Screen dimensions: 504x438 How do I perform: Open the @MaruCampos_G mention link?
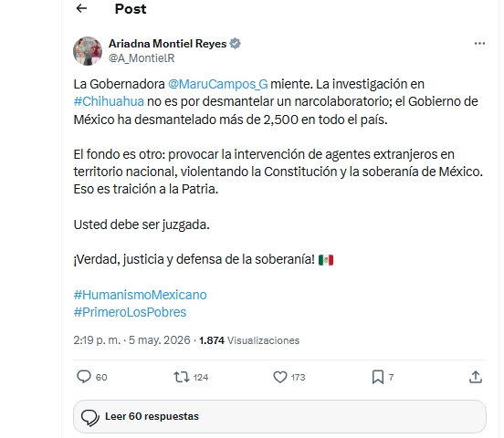[x=218, y=84]
